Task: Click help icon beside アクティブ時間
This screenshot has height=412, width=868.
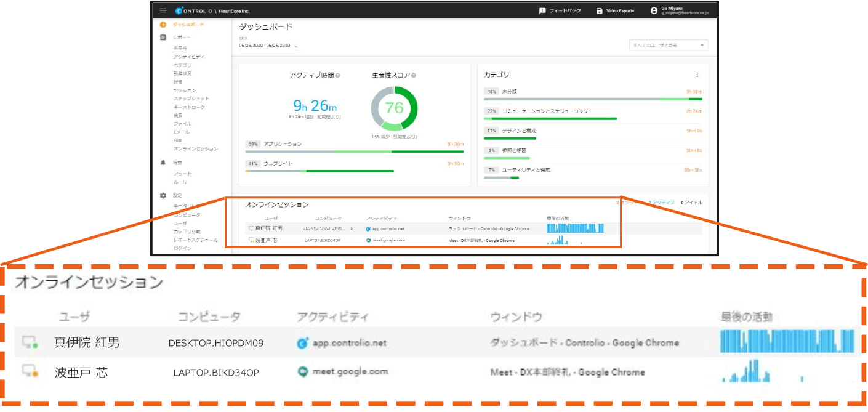Action: [338, 76]
